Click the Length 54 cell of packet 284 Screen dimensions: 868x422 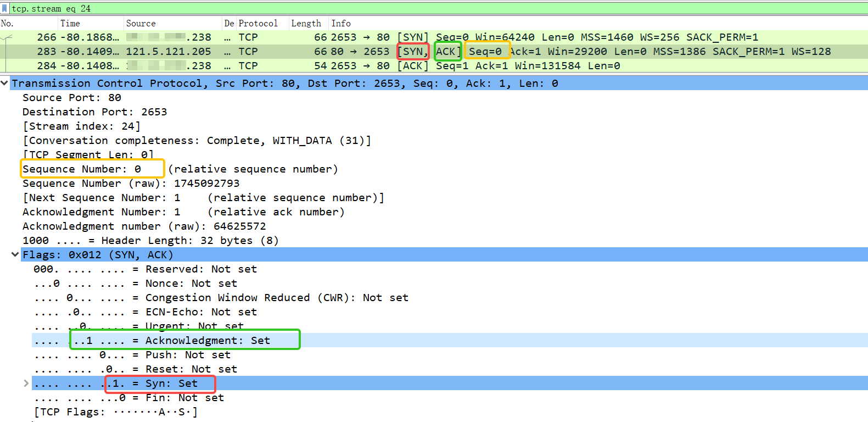[x=320, y=65]
